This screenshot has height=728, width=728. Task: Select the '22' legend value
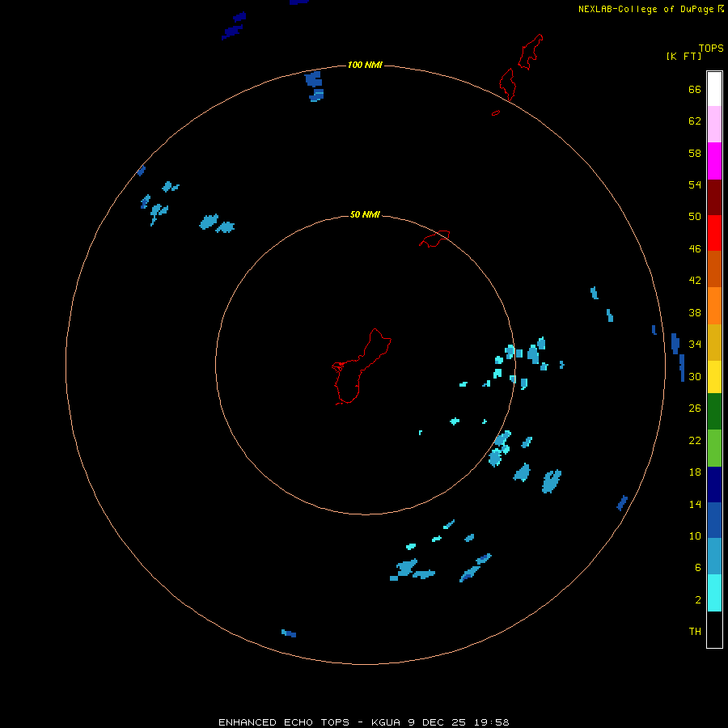(695, 440)
